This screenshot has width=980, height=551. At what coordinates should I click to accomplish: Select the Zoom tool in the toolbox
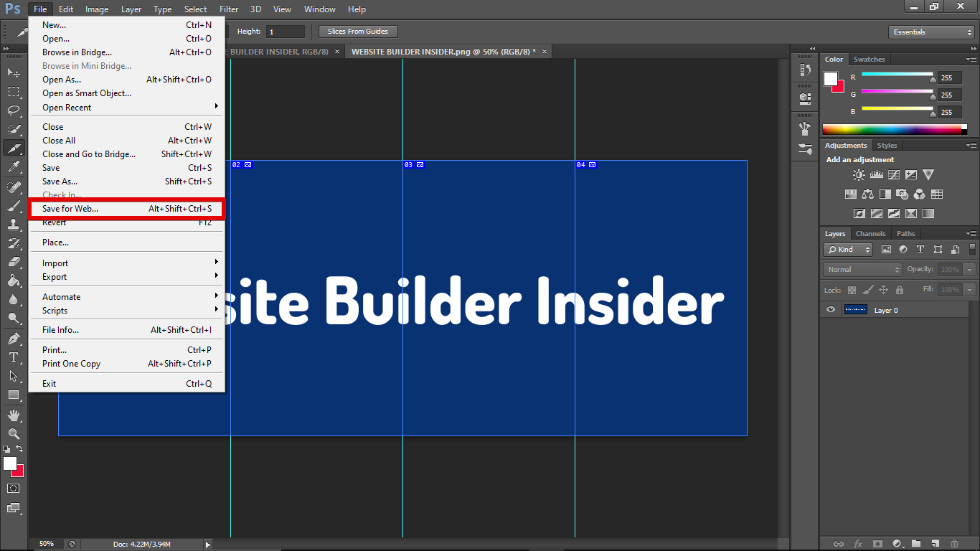pos(14,433)
